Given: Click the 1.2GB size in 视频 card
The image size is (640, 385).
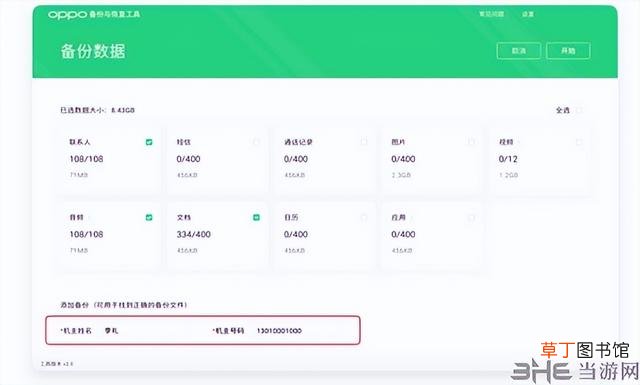Looking at the screenshot, I should pos(508,175).
